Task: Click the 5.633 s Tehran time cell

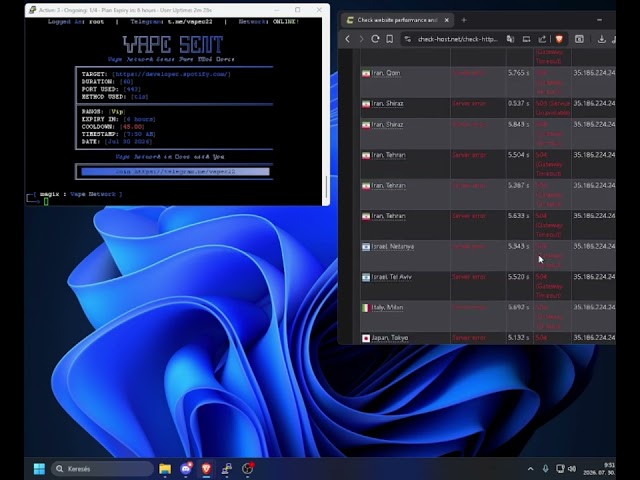Action: [x=518, y=216]
